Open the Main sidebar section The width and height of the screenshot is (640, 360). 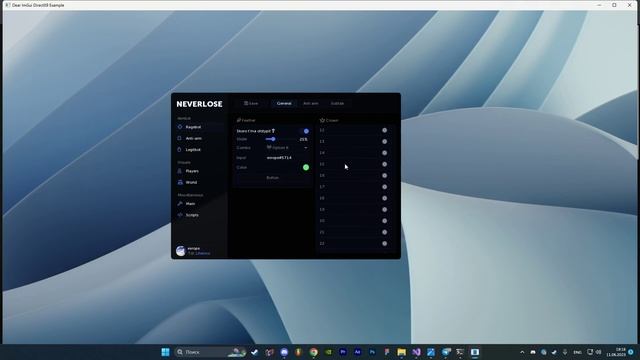tap(199, 204)
